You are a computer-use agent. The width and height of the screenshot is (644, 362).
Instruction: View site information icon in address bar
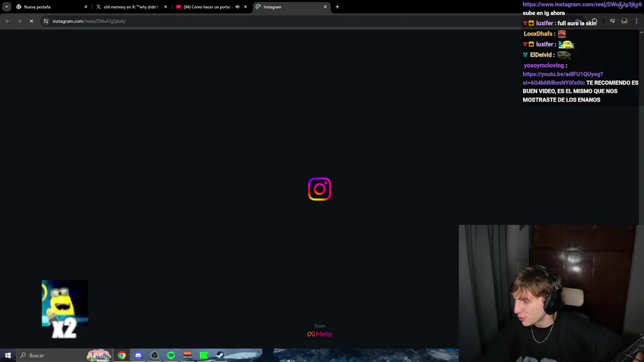[x=46, y=21]
